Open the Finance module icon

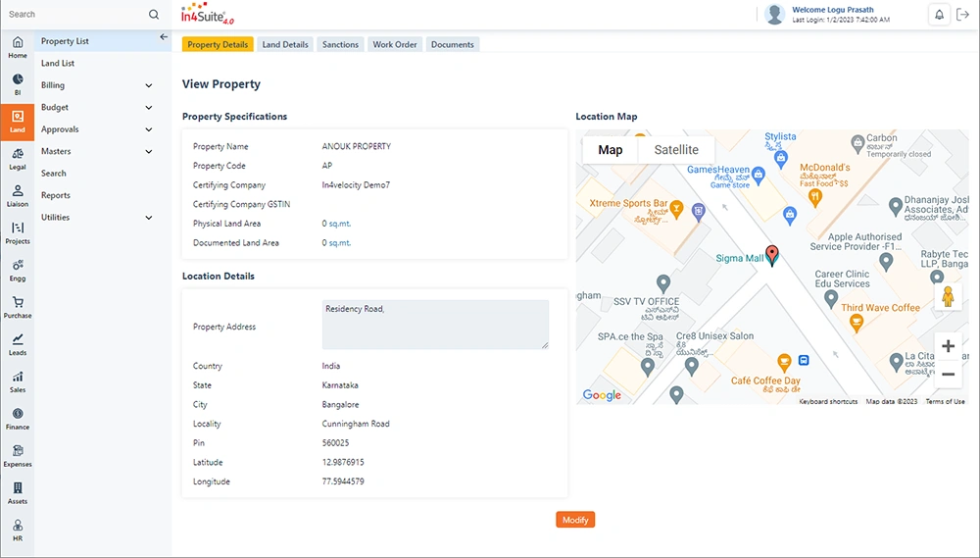point(18,414)
